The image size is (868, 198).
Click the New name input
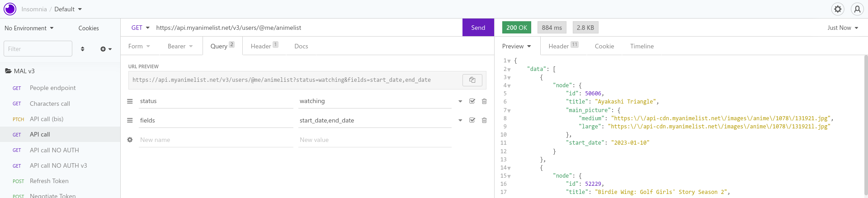click(x=216, y=140)
